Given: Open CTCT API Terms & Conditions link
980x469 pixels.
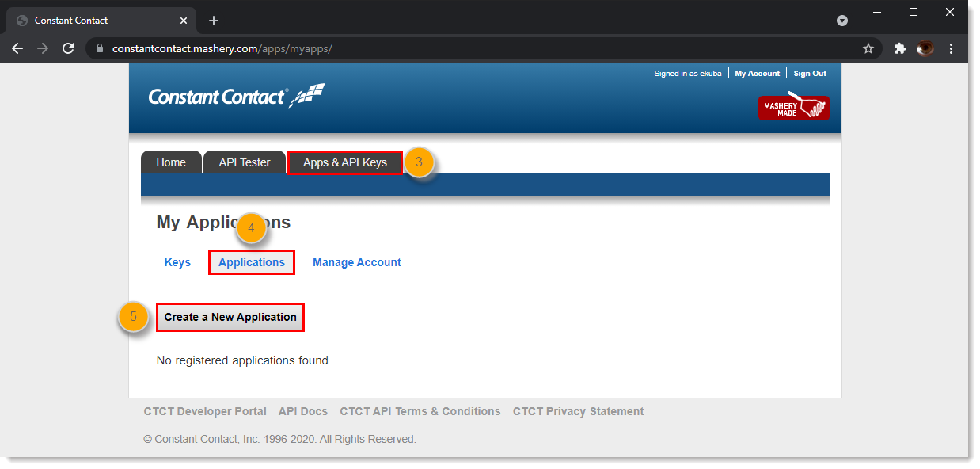Looking at the screenshot, I should [x=420, y=411].
